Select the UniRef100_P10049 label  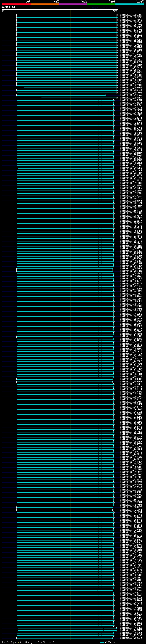coord(131,590)
